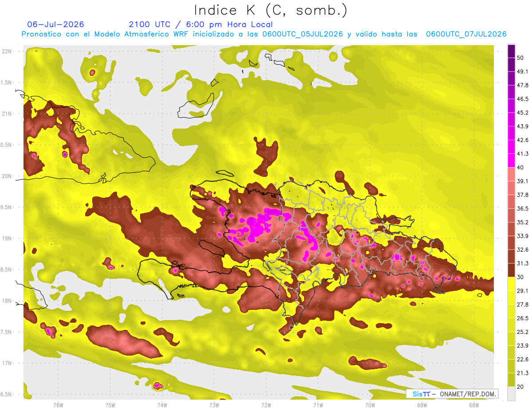Click the colorbar value '26.5'

(x=522, y=318)
